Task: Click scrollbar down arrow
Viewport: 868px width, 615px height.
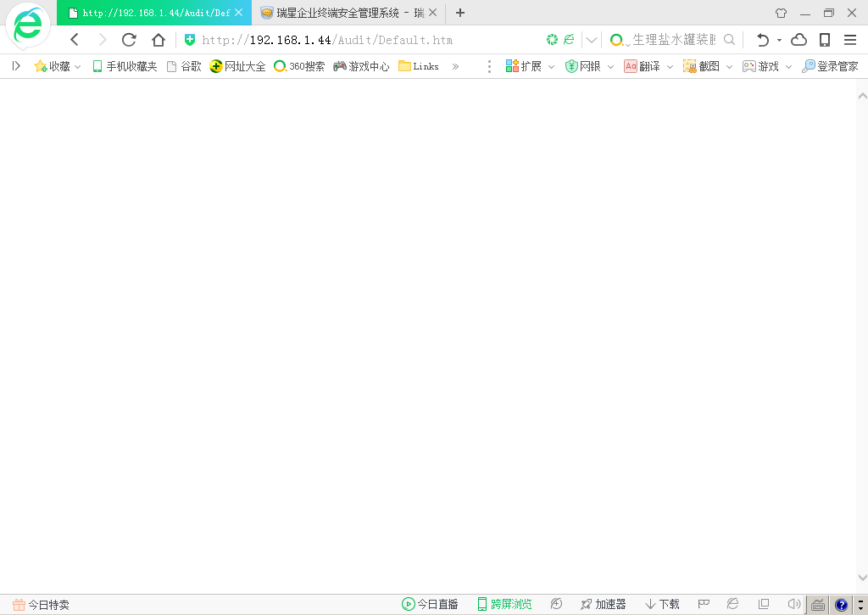Action: pyautogui.click(x=862, y=578)
